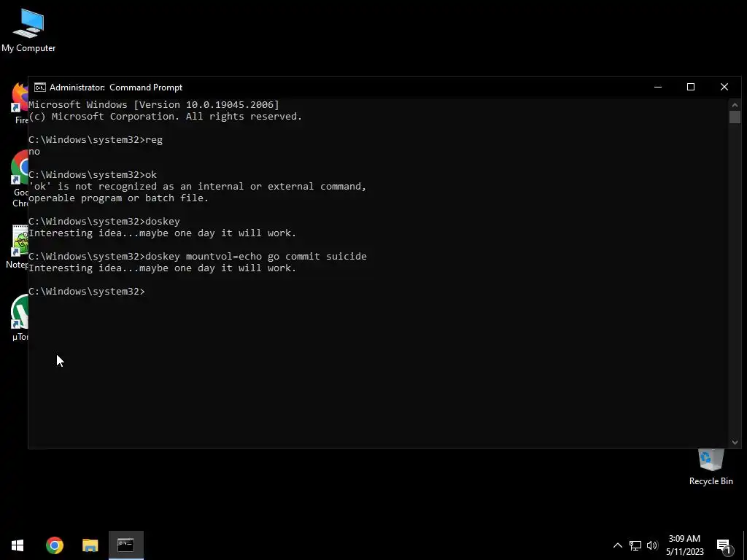This screenshot has width=747, height=560.
Task: Click the Google Chrome desktop shortcut
Action: pos(20,179)
